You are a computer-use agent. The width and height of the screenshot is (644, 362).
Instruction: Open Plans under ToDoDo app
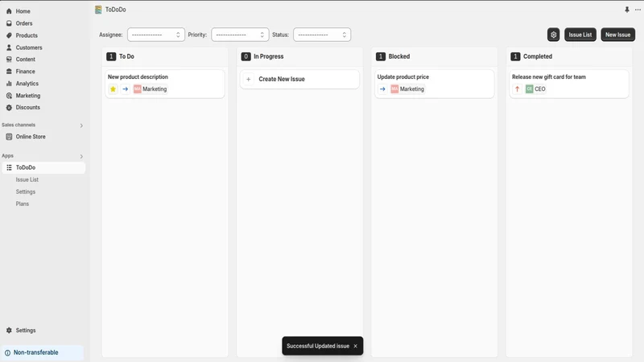(23, 204)
